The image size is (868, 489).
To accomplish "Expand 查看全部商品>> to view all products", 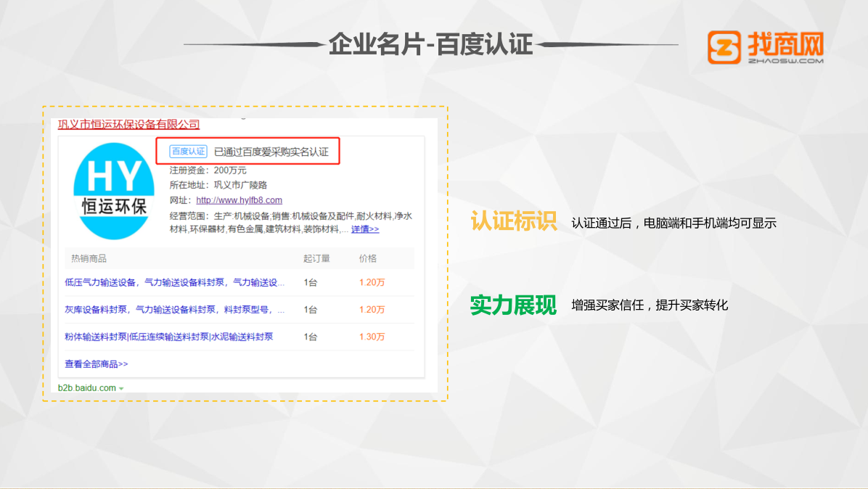I will (x=97, y=363).
